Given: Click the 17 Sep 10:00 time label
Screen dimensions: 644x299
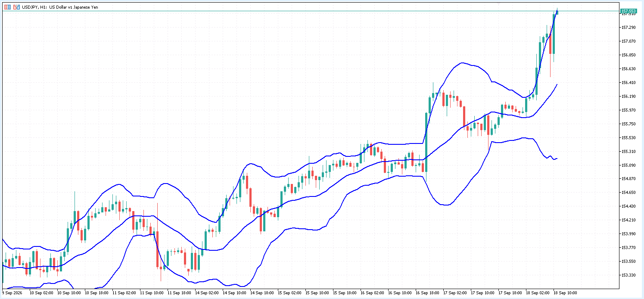Looking at the screenshot, I should (482, 293).
